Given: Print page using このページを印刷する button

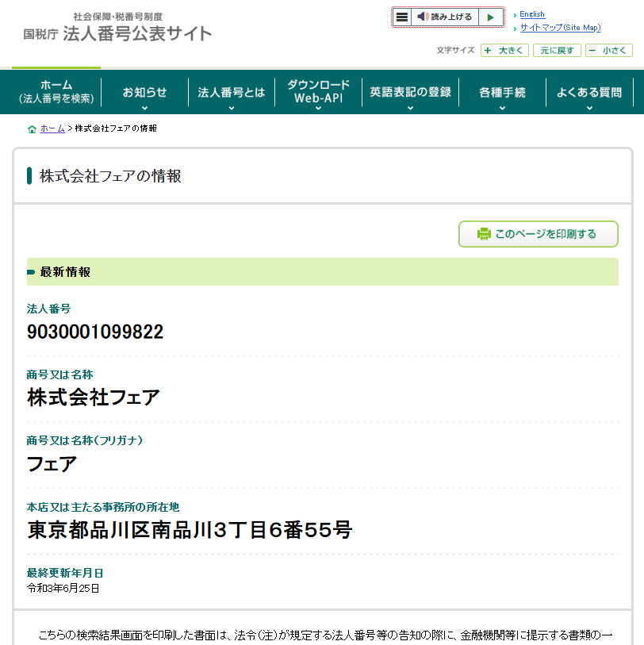Looking at the screenshot, I should point(538,234).
